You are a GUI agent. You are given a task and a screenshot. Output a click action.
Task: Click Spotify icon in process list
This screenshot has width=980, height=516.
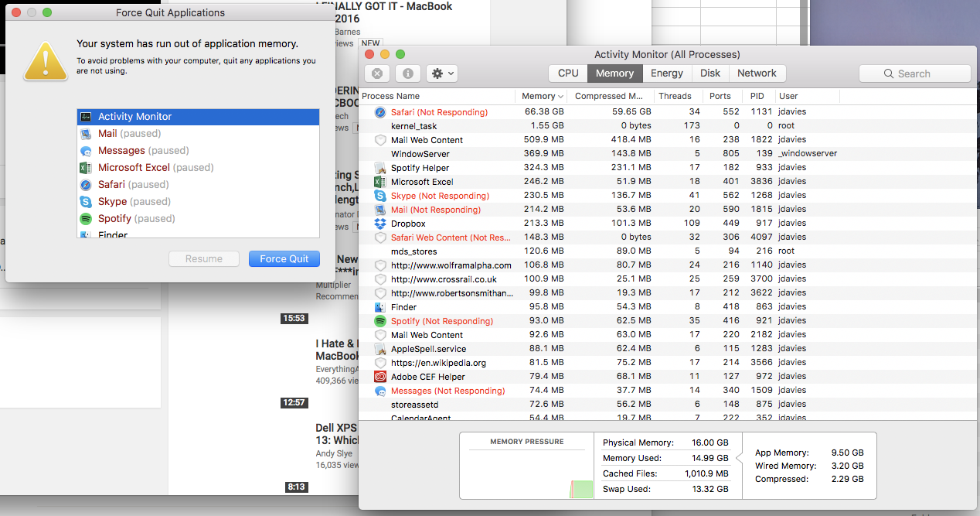[380, 321]
